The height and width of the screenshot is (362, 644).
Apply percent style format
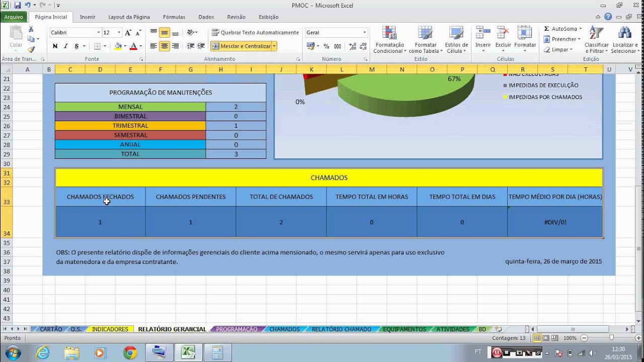(326, 46)
